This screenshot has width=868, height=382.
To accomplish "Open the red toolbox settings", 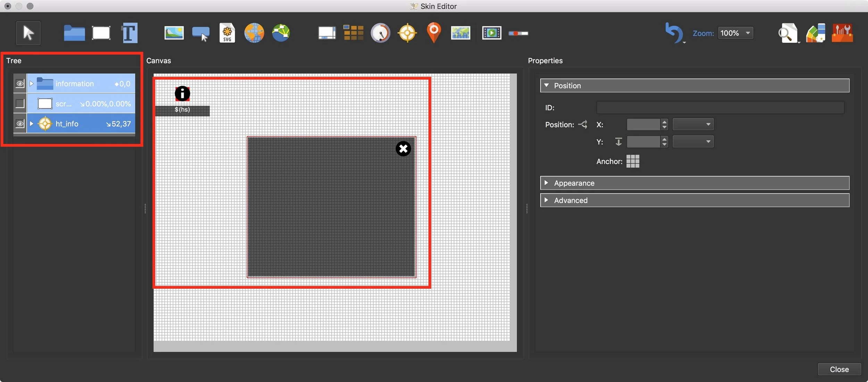I will pos(842,33).
